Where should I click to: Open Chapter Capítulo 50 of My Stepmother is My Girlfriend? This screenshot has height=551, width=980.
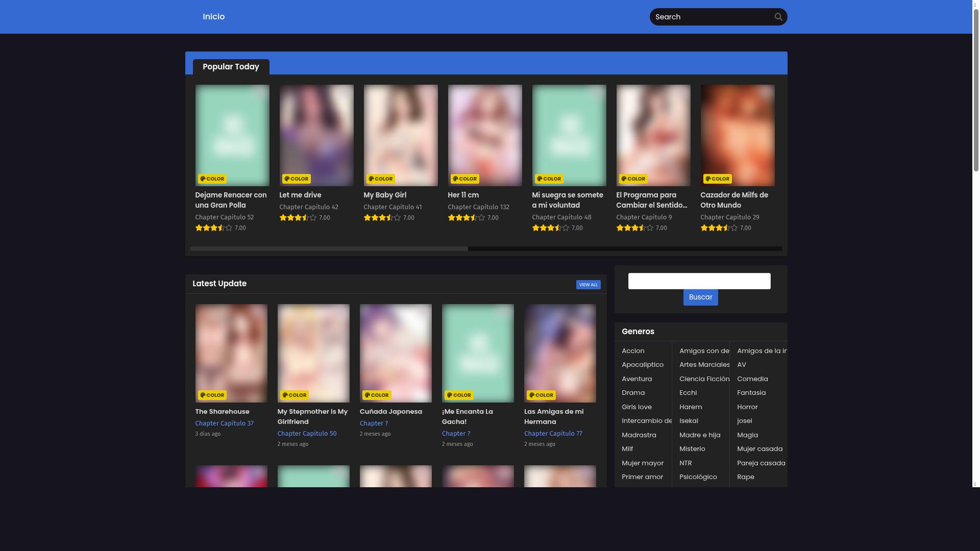click(307, 433)
